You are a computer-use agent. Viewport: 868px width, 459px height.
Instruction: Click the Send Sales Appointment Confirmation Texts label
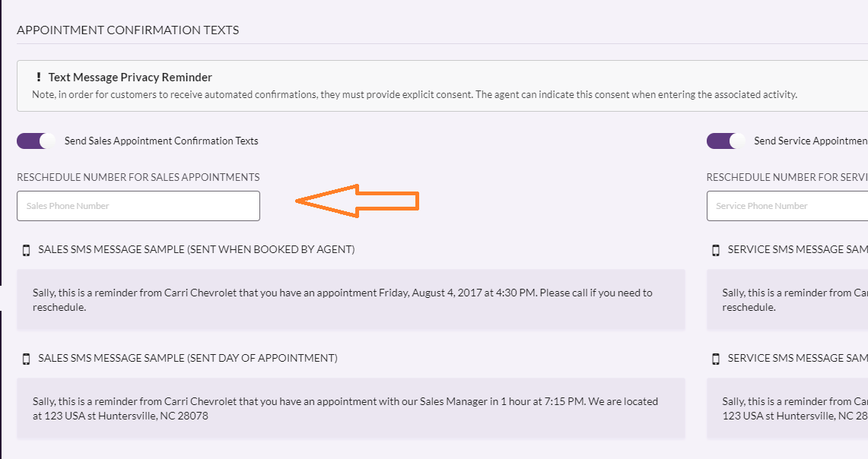coord(161,141)
